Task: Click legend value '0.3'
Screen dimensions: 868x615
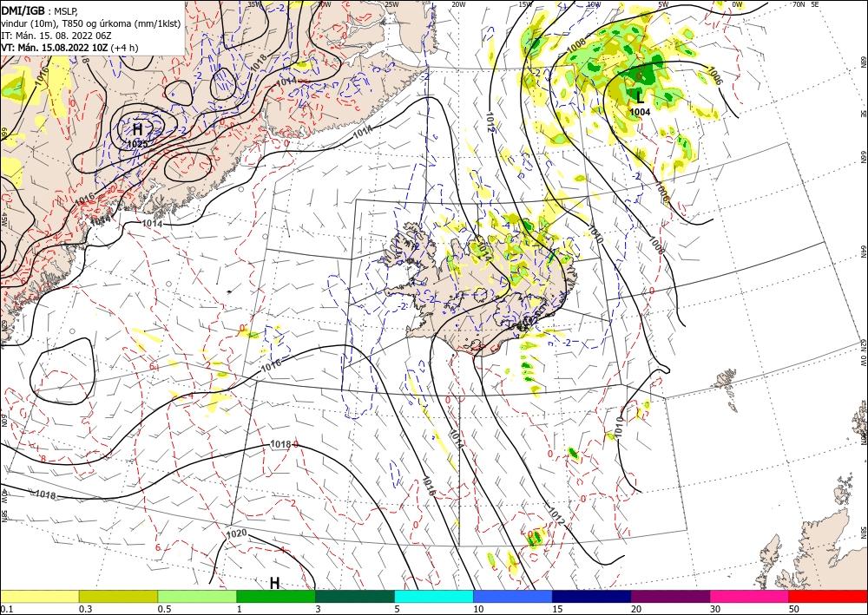Action: pyautogui.click(x=85, y=609)
